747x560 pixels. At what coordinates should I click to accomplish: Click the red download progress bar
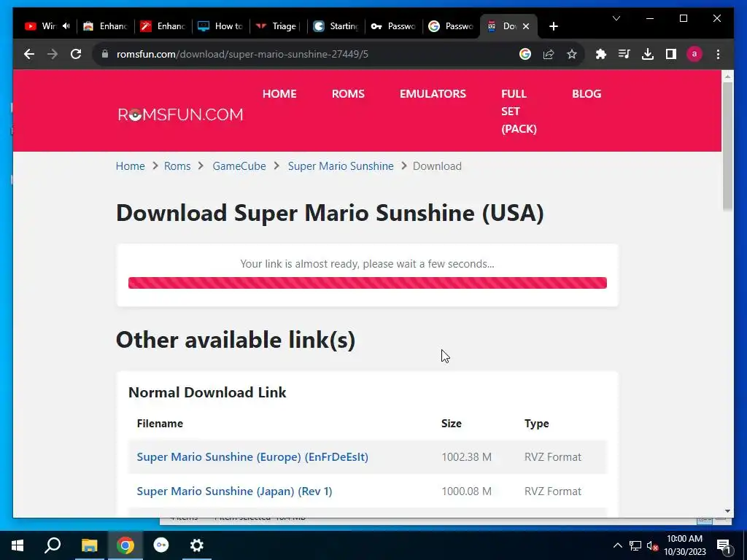(x=368, y=283)
